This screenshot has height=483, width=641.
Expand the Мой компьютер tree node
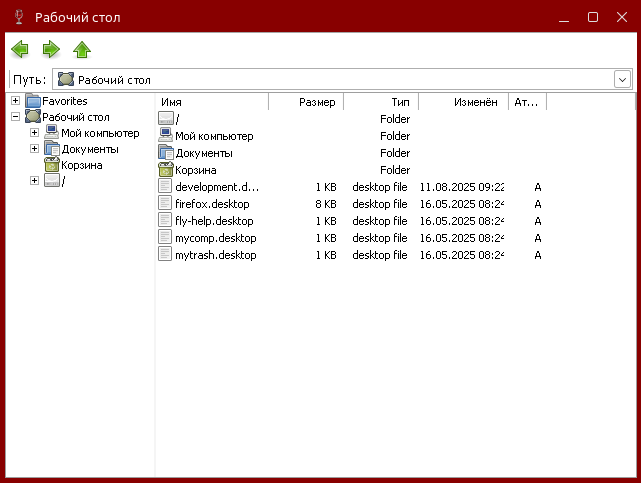click(x=34, y=133)
